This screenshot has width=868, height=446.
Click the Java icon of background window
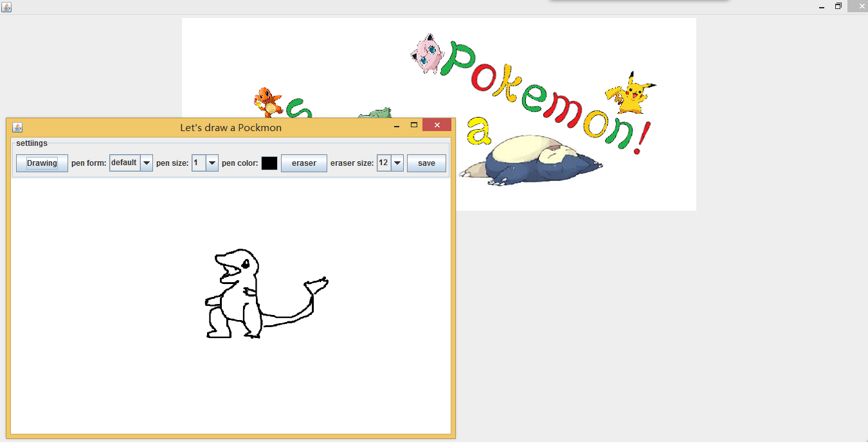point(6,6)
